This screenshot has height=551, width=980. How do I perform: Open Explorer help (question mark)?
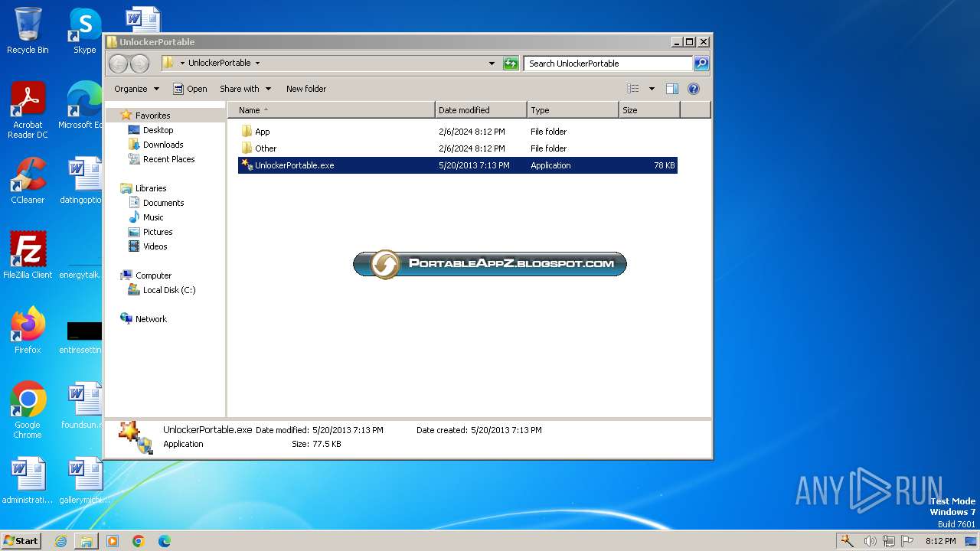coord(694,89)
